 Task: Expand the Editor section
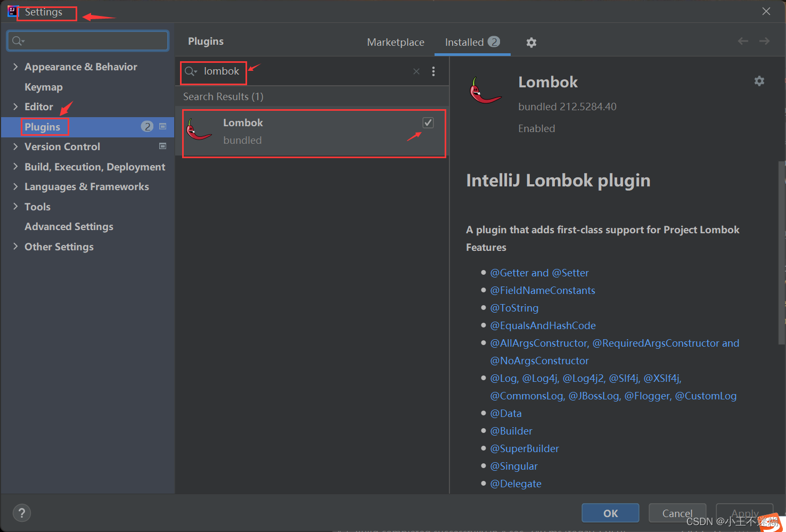15,107
